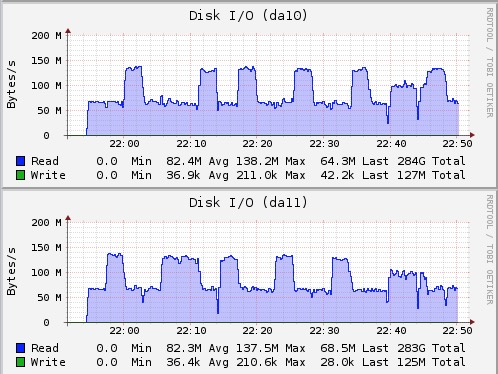The image size is (498, 374).
Task: Click the 22:20 time label on da11 graph
Action: pos(257,331)
